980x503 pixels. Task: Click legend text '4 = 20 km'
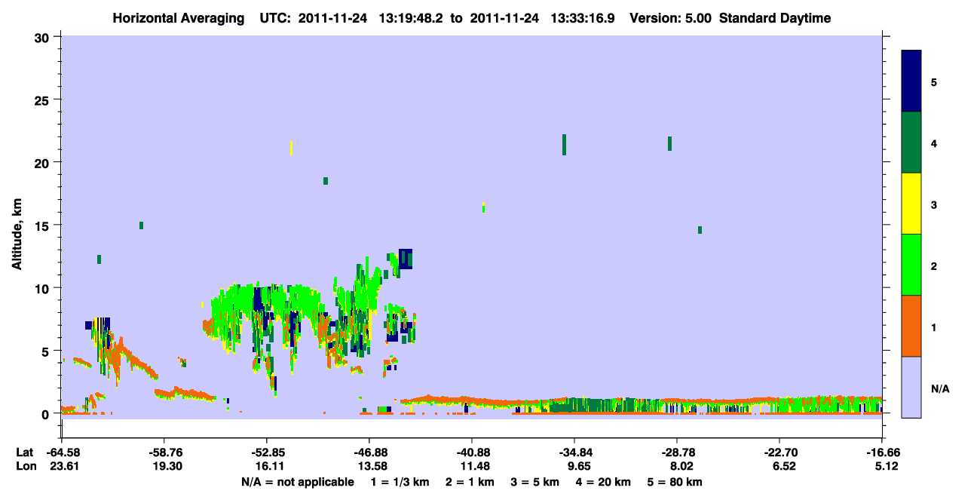[x=604, y=482]
